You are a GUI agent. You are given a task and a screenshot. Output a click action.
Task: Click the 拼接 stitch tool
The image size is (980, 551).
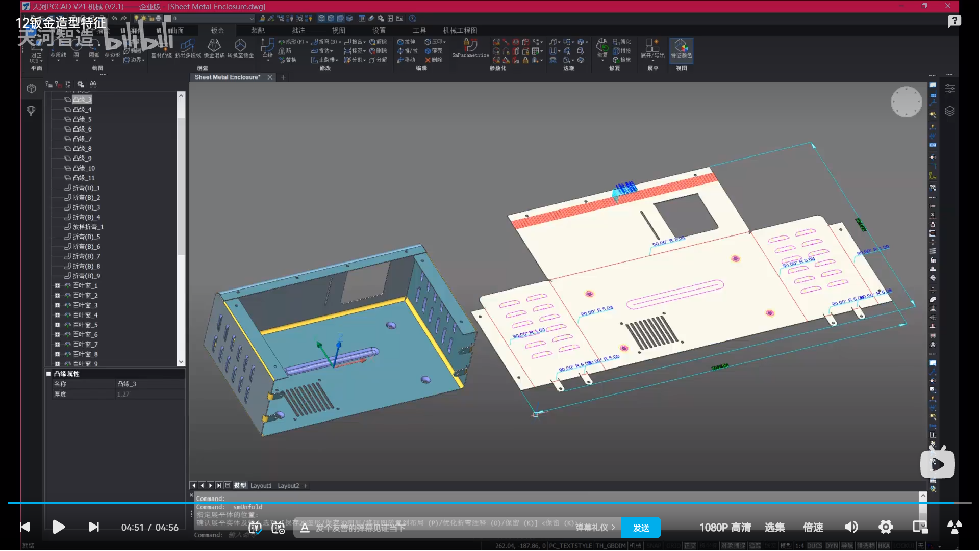click(x=622, y=51)
